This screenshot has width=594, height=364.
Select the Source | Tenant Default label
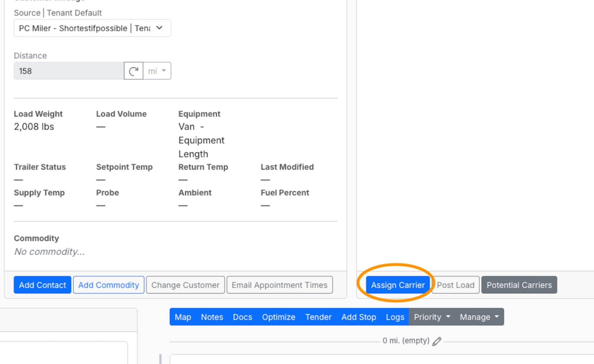58,13
